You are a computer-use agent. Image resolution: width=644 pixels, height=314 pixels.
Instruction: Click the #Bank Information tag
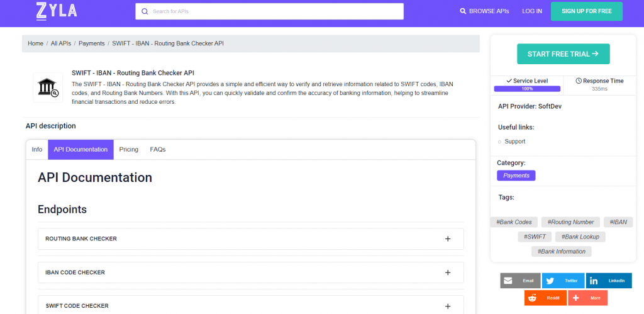click(x=562, y=252)
